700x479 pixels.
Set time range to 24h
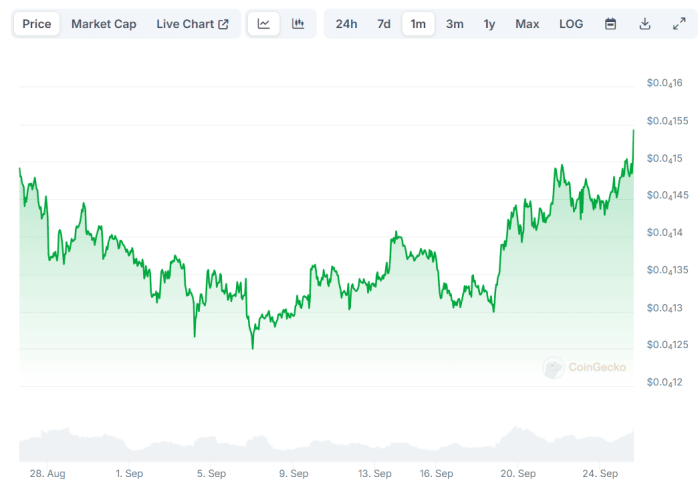coord(347,24)
